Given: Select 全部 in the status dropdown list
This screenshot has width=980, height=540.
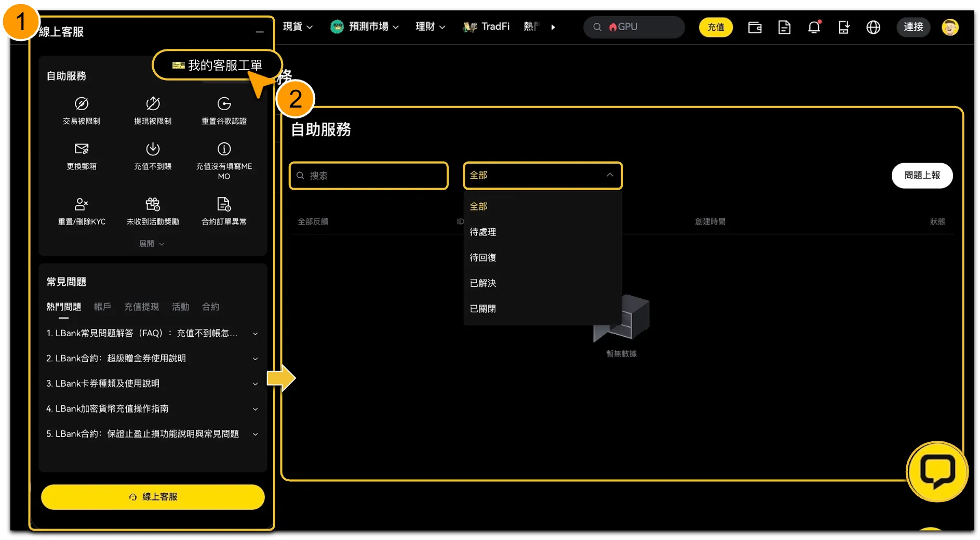Looking at the screenshot, I should pyautogui.click(x=543, y=206).
